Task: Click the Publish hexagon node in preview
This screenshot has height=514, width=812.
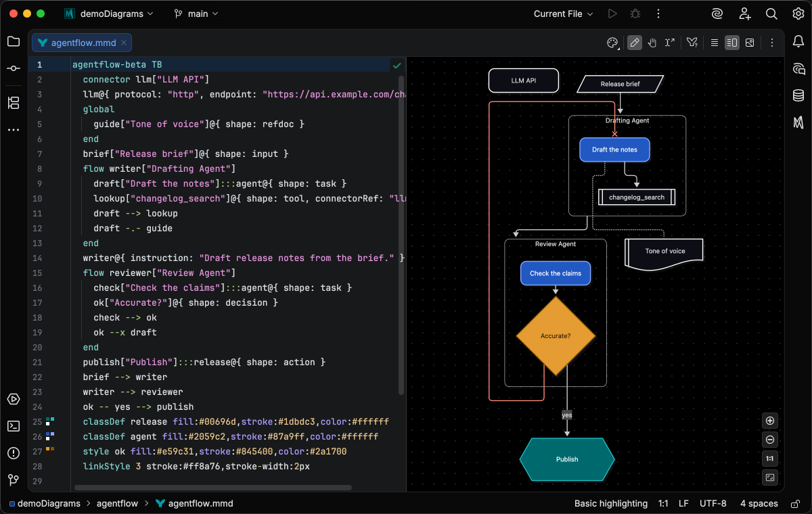Action: 567,459
